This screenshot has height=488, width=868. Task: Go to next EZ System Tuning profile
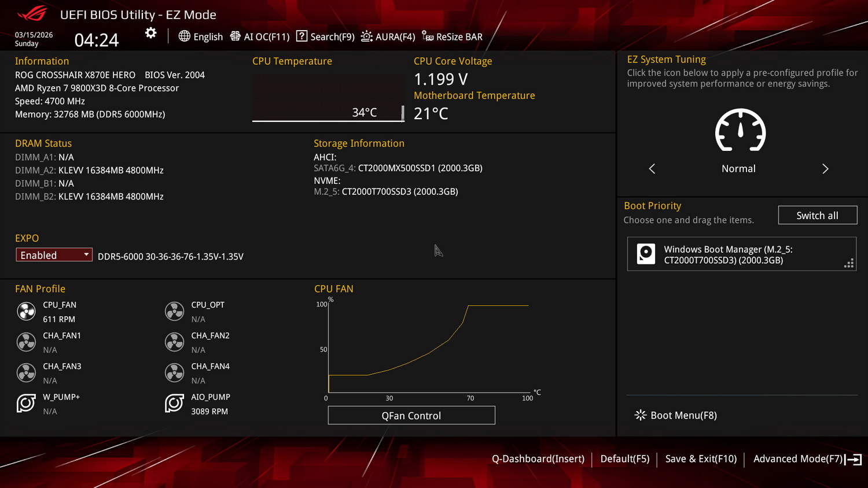pos(825,169)
